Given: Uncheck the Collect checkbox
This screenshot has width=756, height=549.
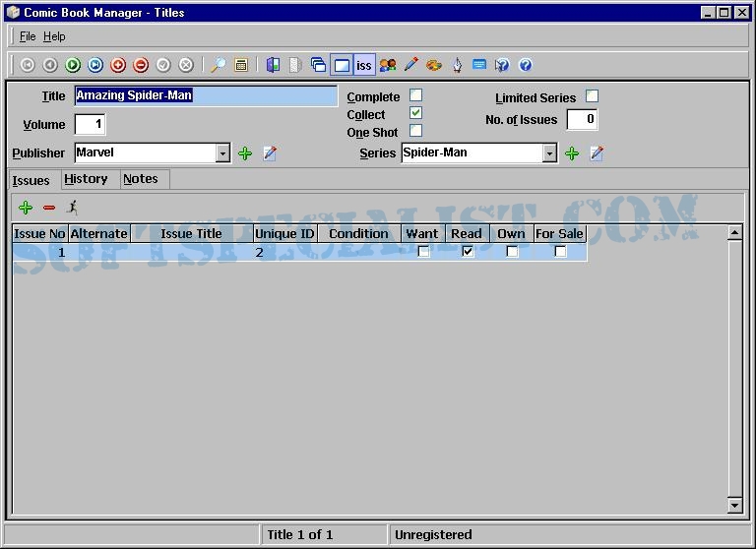Looking at the screenshot, I should [415, 113].
